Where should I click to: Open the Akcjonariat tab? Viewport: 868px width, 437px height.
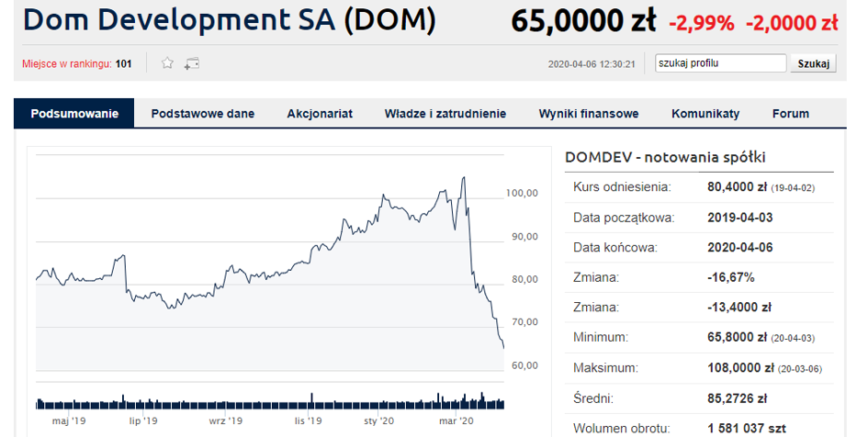[x=320, y=114]
